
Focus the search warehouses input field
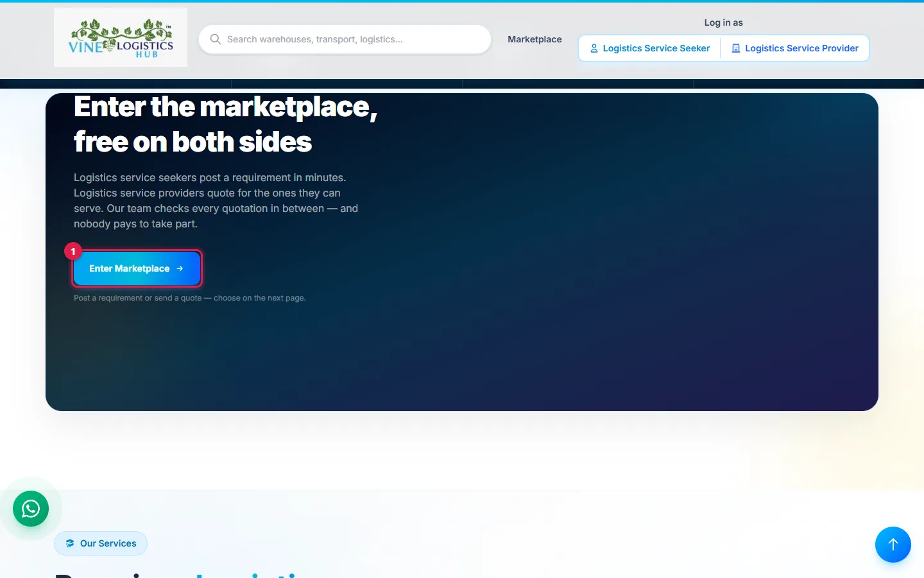(x=345, y=39)
